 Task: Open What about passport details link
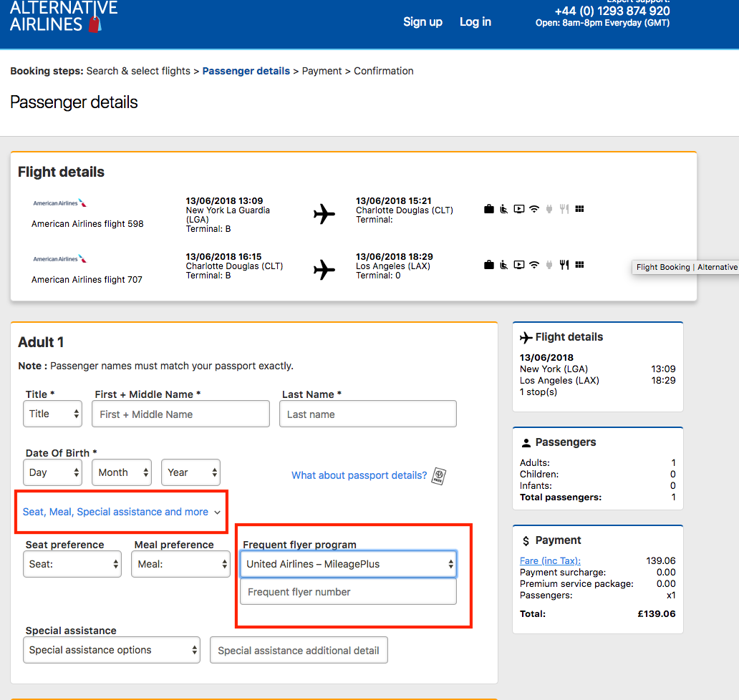(359, 475)
